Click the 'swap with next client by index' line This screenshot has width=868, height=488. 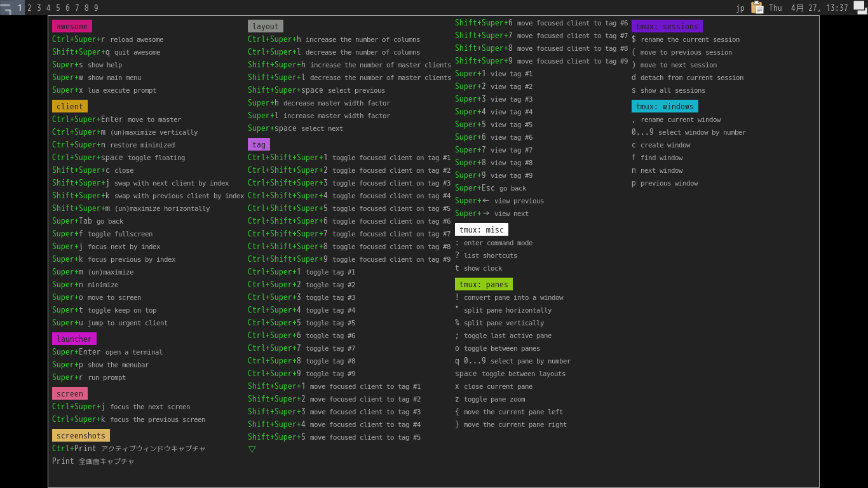coord(140,183)
